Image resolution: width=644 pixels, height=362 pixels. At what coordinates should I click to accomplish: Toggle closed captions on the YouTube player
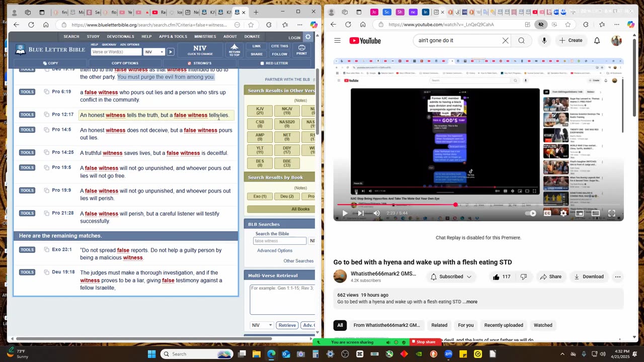(547, 213)
